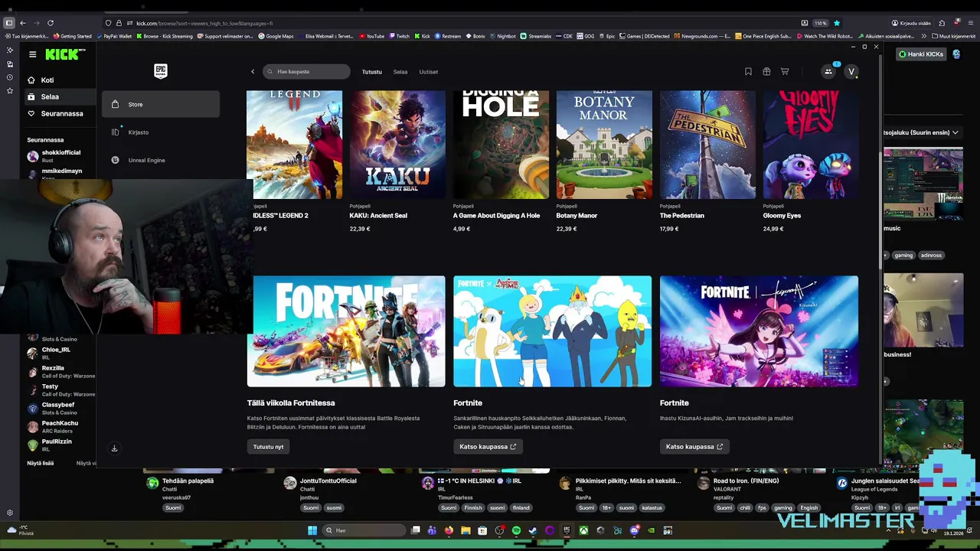
Task: Open Twitch bookmark
Action: coord(399,36)
